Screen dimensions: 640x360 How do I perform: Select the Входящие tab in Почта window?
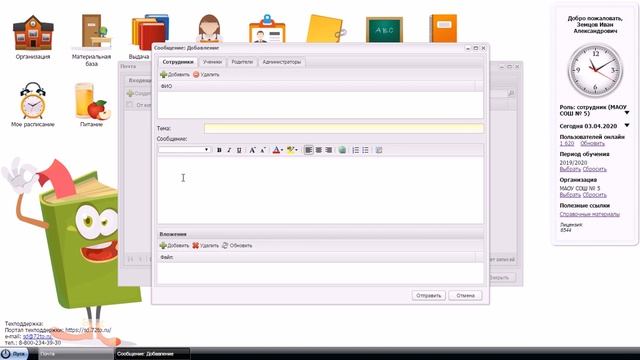coord(139,80)
